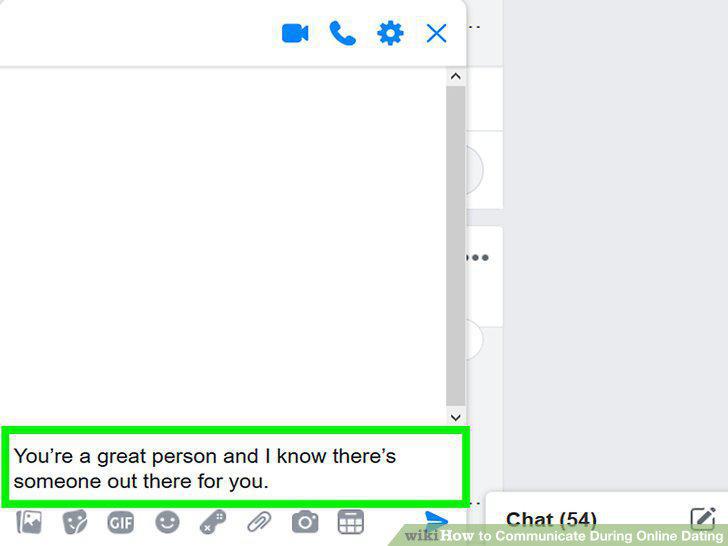Start a video call from chat header
This screenshot has height=546, width=728.
[295, 33]
